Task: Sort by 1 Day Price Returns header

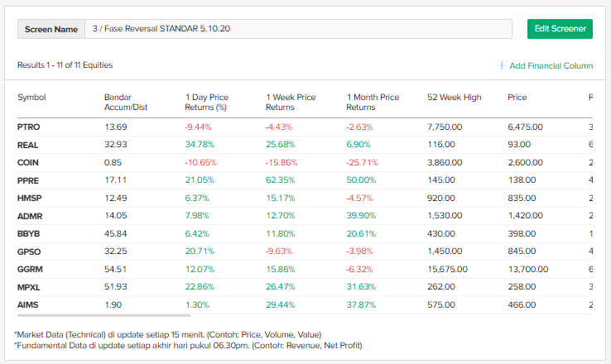Action: (206, 102)
